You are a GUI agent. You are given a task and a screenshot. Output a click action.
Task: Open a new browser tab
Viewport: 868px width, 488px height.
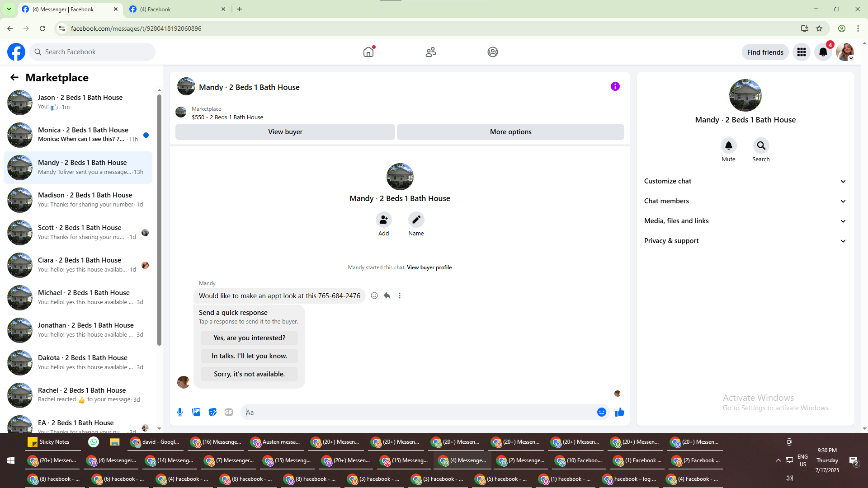[x=240, y=9]
